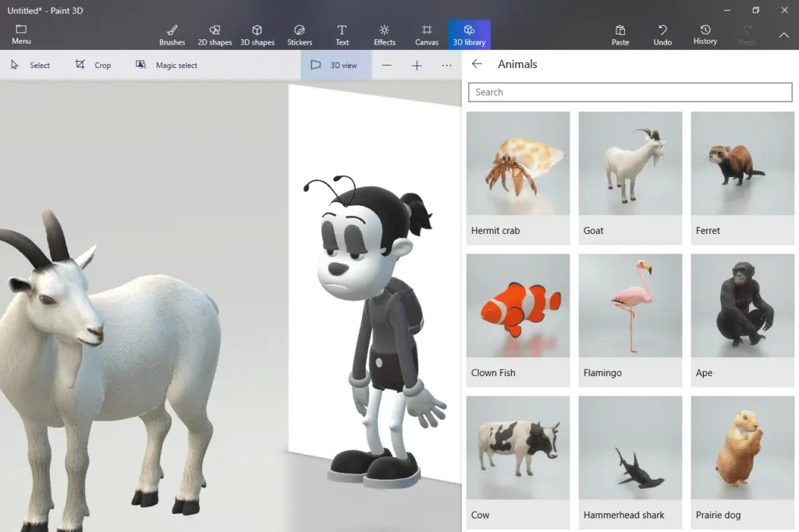Open the 3D shapes tab

257,35
